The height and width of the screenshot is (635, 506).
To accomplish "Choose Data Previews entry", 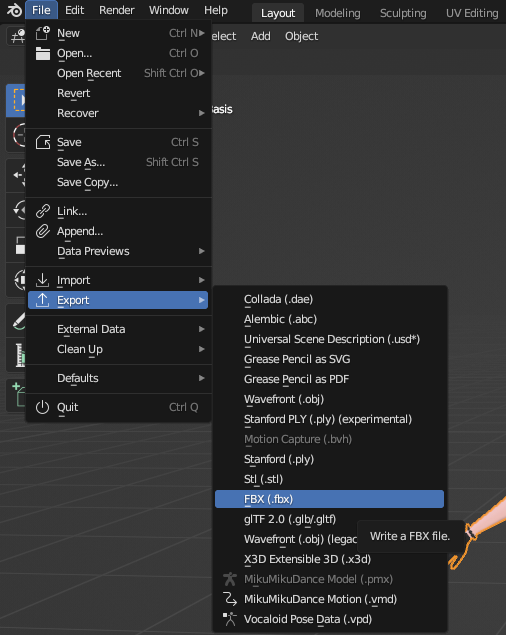I will 119,251.
